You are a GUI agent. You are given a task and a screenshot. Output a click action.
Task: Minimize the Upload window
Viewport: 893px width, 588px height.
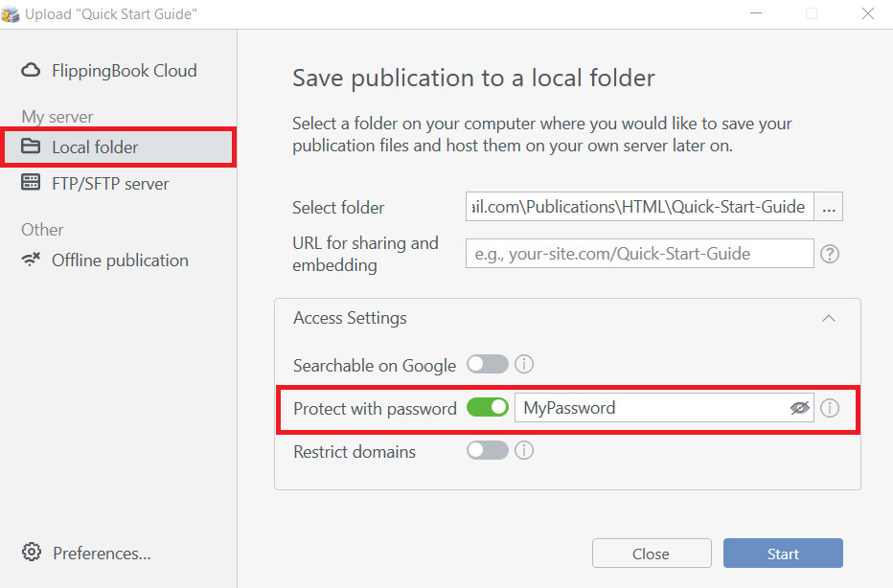[756, 13]
